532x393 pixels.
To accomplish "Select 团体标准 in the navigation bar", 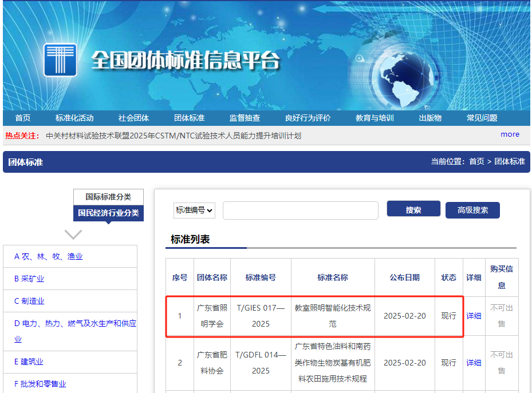I will pyautogui.click(x=190, y=118).
